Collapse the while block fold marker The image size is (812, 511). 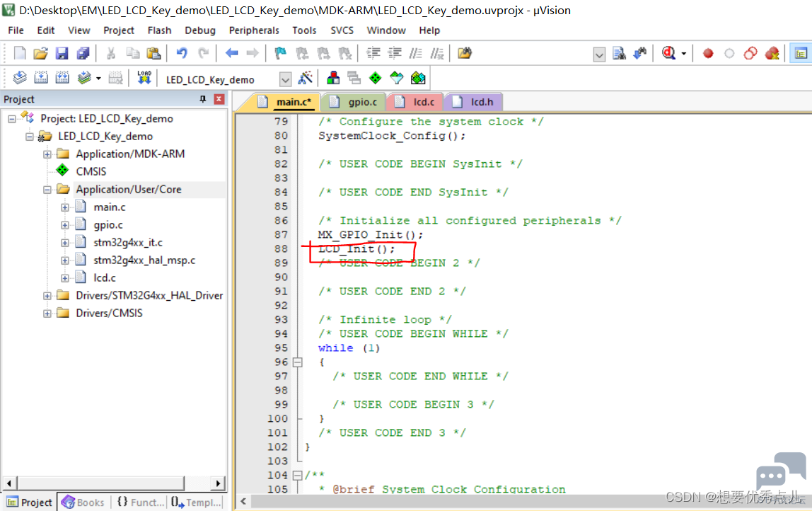tap(297, 362)
